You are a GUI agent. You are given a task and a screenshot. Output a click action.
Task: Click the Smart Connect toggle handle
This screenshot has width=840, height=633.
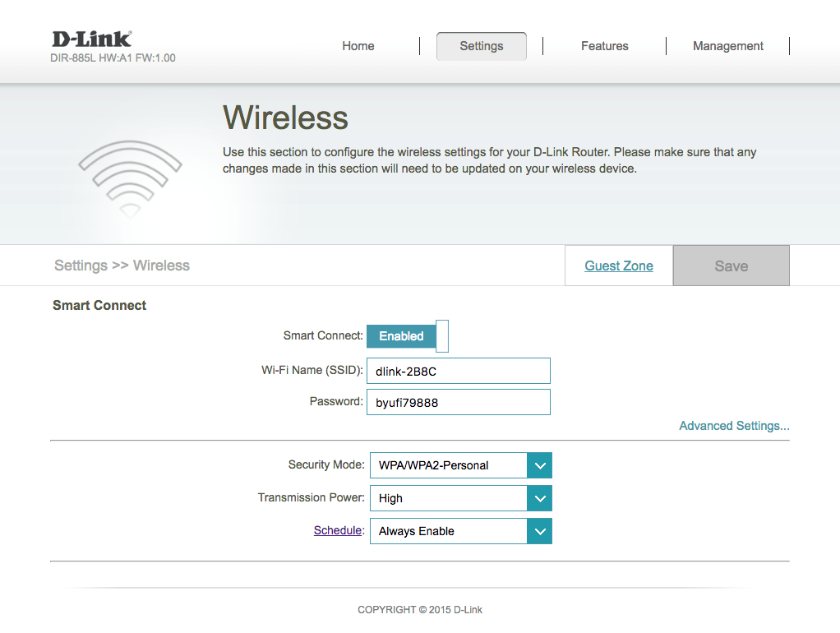tap(442, 336)
